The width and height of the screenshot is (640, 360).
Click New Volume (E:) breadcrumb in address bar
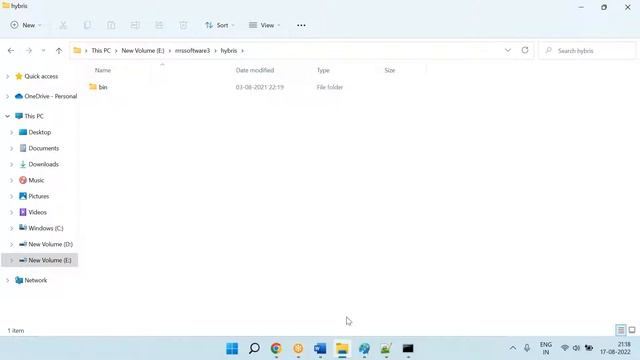[143, 51]
